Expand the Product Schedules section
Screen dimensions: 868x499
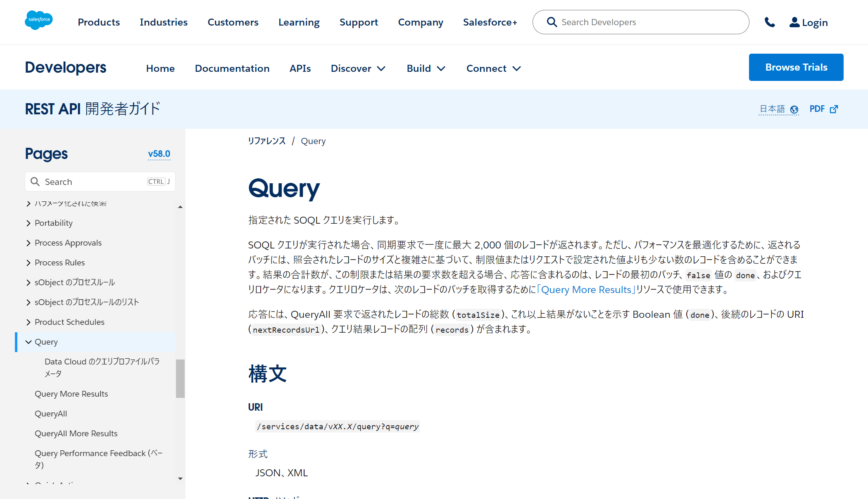pyautogui.click(x=29, y=322)
